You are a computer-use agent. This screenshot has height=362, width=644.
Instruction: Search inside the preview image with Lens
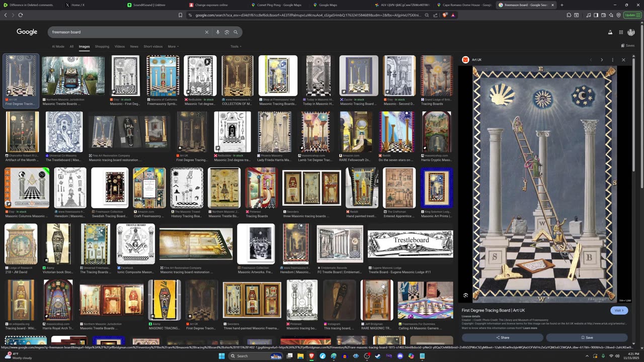[x=466, y=295]
